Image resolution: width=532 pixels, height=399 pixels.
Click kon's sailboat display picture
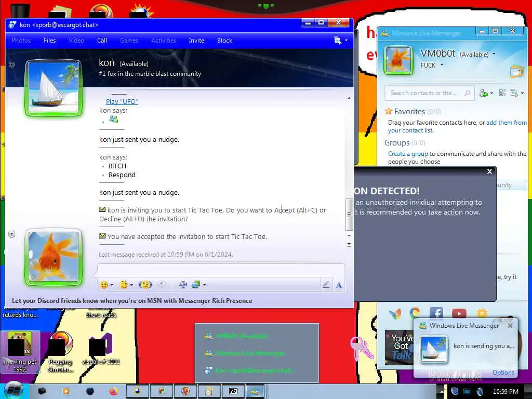[54, 88]
